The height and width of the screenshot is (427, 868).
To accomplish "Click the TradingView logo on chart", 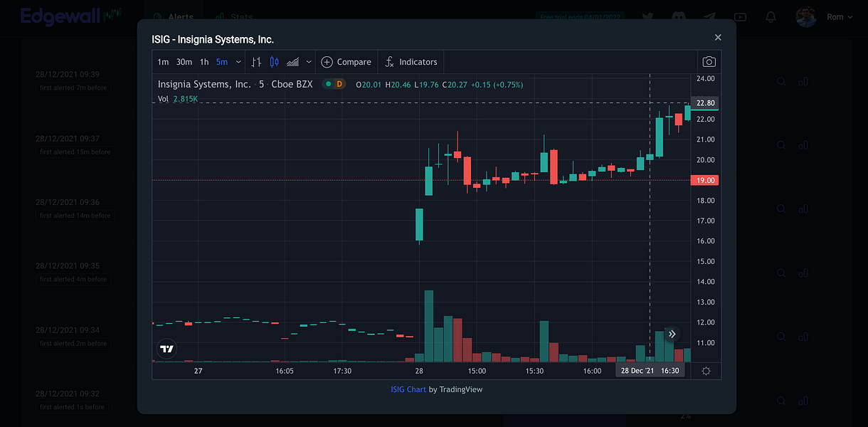I will click(166, 349).
